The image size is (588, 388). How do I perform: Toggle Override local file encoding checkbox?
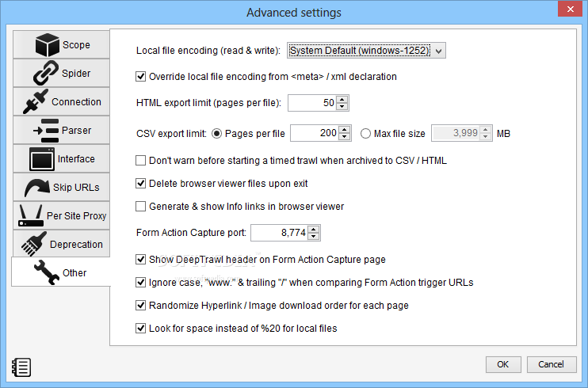[140, 77]
